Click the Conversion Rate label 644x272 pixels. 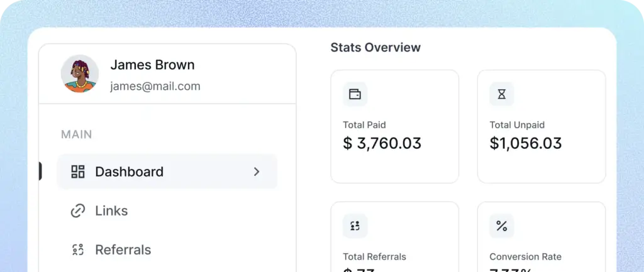(x=525, y=256)
